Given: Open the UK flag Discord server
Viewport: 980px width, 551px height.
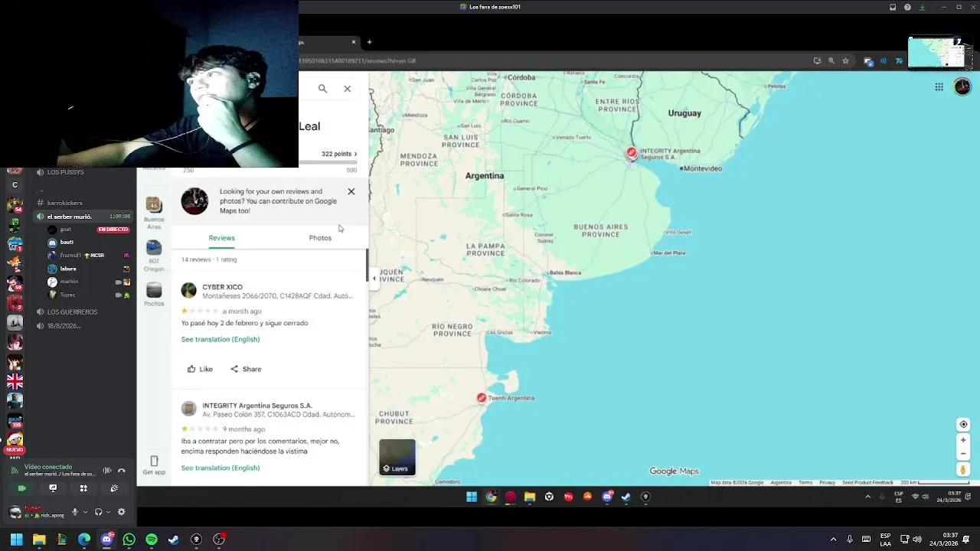Looking at the screenshot, I should tap(15, 380).
